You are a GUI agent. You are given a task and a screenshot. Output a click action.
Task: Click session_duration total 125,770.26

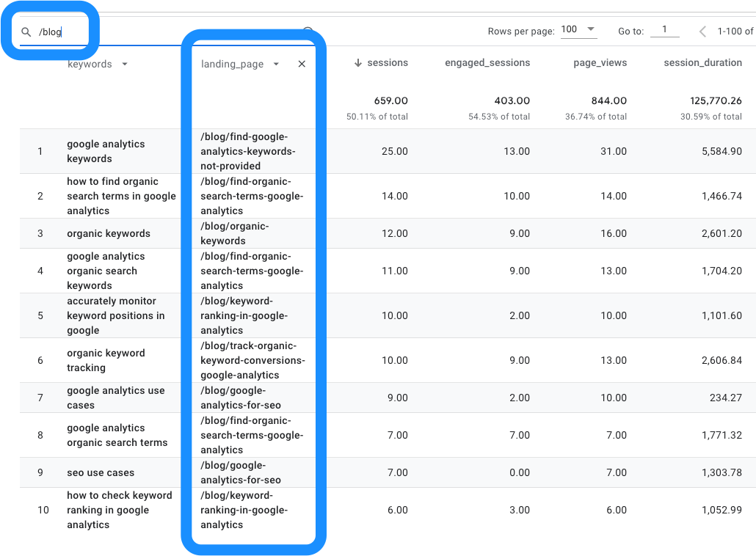[x=716, y=100]
